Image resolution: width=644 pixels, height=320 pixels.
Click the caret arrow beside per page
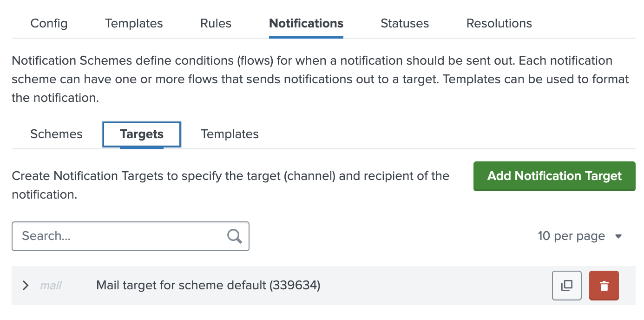618,236
